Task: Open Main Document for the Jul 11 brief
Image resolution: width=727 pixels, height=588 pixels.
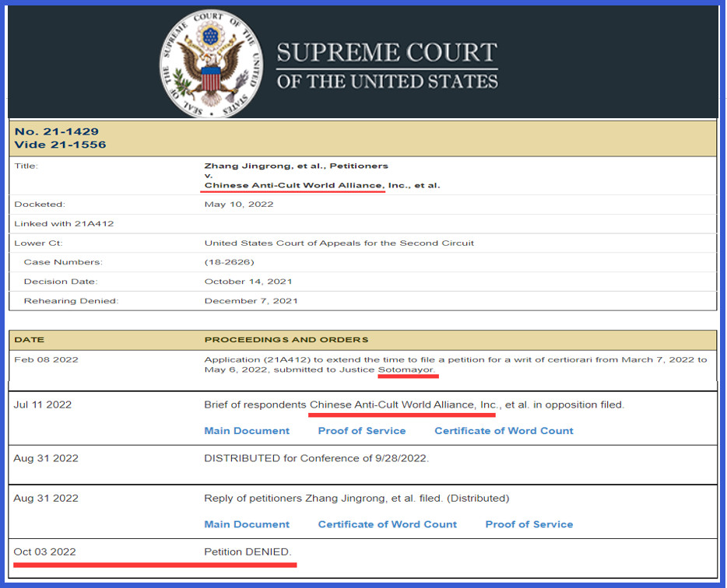Action: click(247, 431)
